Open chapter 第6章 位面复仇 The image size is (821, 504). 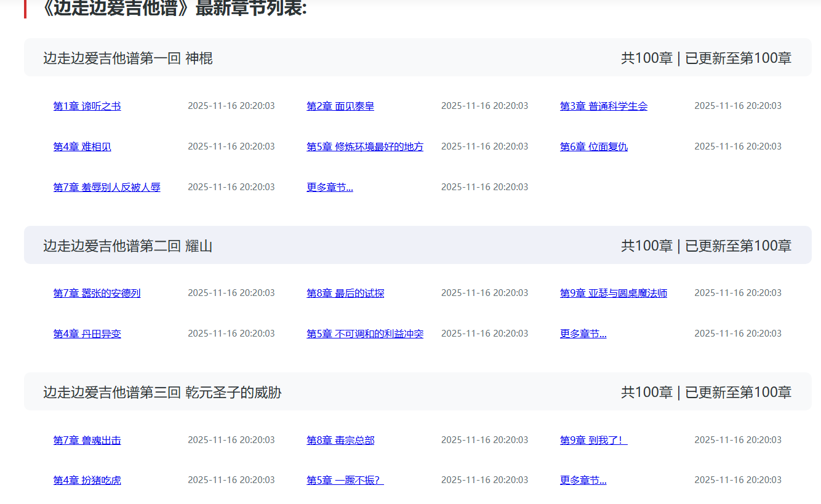click(593, 146)
